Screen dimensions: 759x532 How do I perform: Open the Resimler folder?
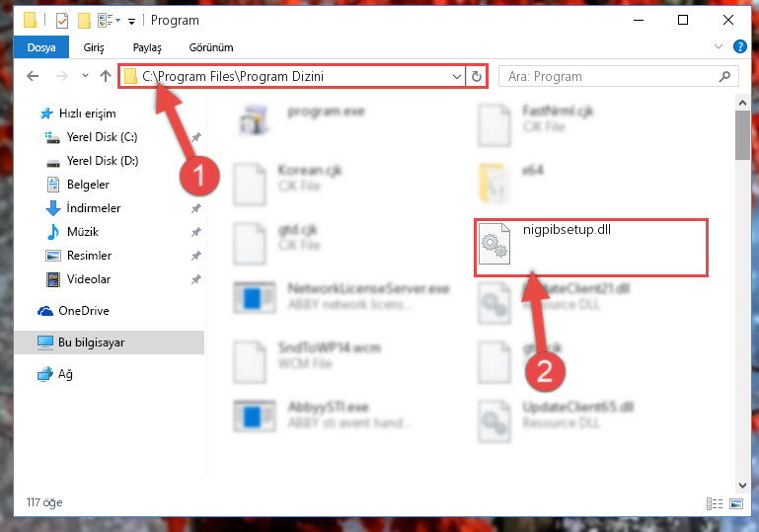point(78,256)
